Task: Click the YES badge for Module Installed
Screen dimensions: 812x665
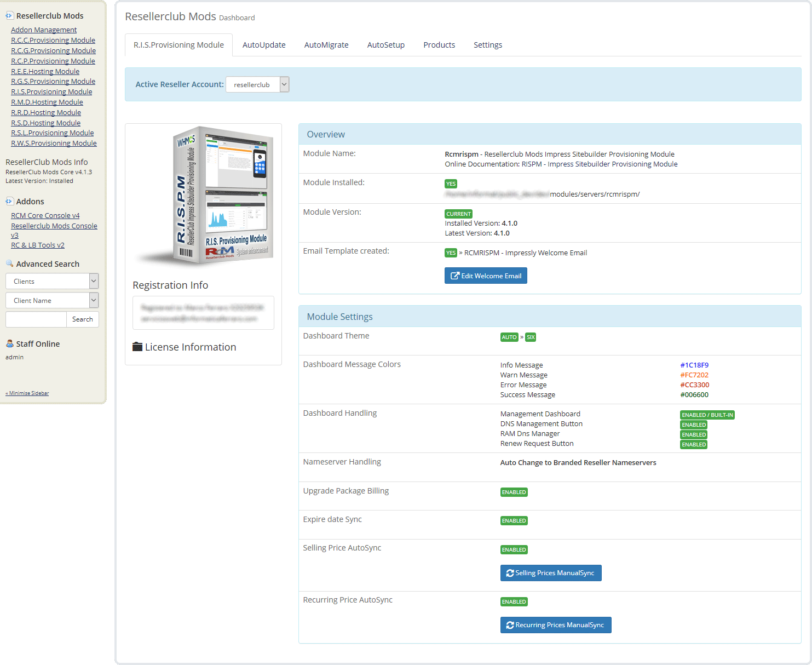Action: [451, 184]
